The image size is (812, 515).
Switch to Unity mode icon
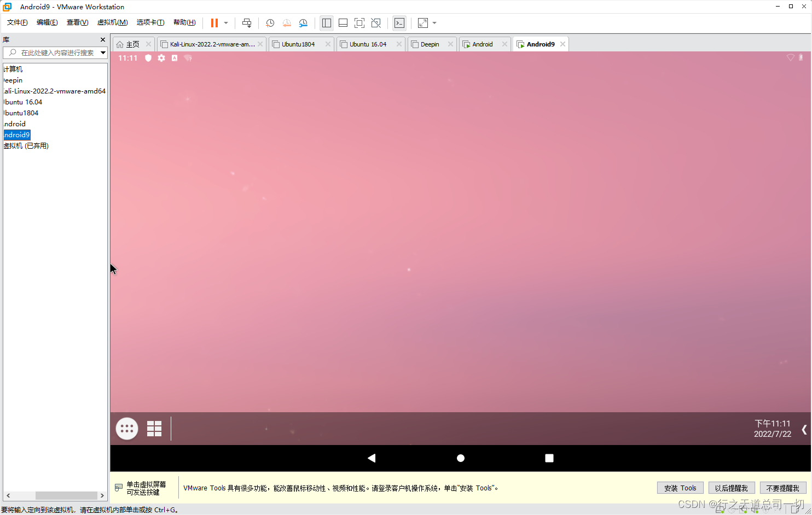[376, 23]
